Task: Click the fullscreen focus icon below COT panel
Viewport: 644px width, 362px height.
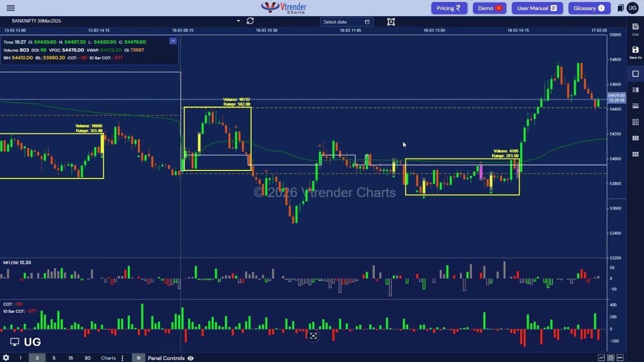Action: click(313, 336)
